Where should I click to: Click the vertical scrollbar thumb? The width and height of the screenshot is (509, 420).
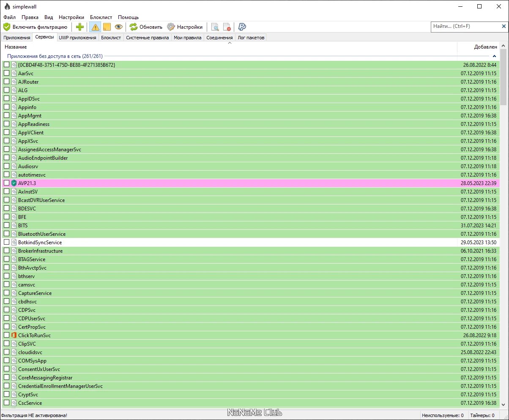click(503, 77)
